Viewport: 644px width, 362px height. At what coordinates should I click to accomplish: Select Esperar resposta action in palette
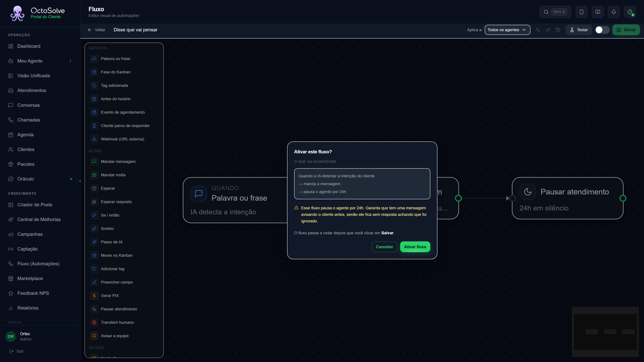124,202
